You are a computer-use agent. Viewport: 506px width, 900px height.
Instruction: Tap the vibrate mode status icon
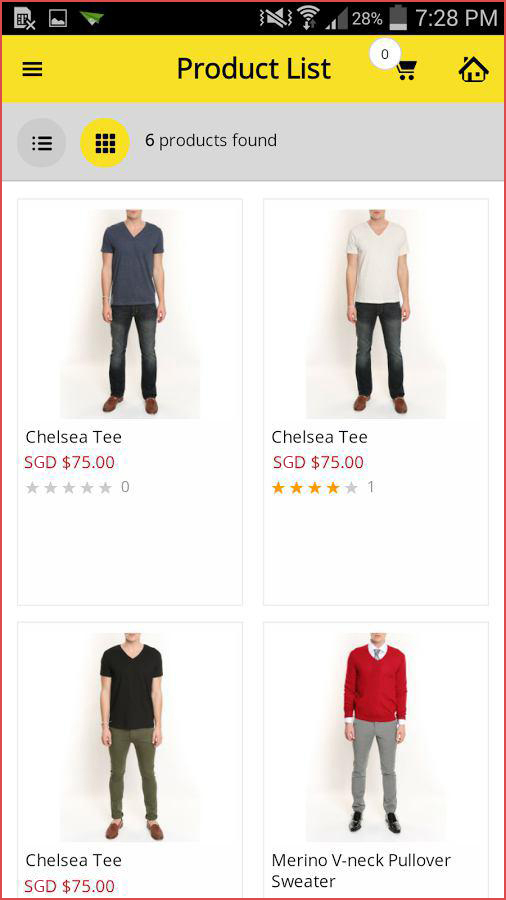[x=275, y=18]
